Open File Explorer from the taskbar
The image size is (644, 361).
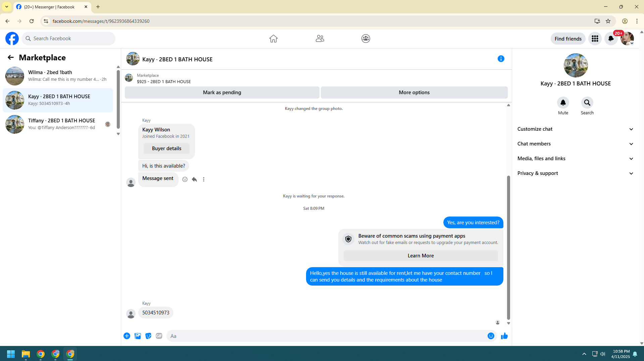26,354
